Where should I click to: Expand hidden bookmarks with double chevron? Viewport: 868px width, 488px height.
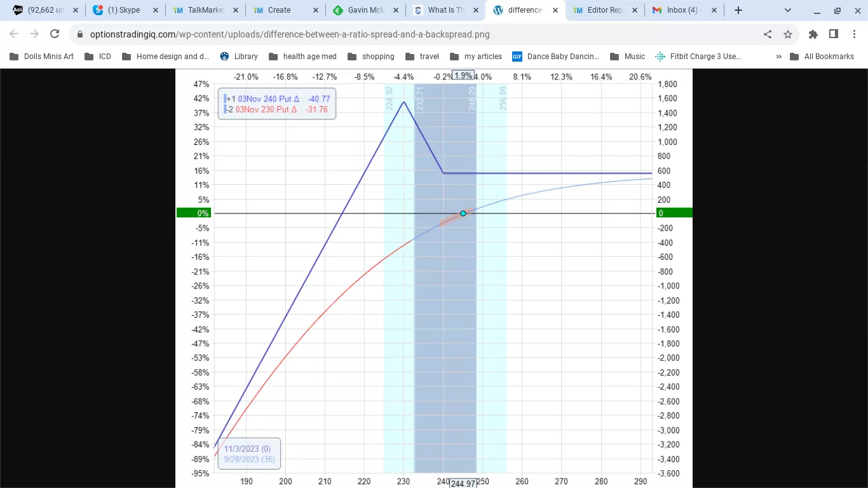[x=778, y=57]
